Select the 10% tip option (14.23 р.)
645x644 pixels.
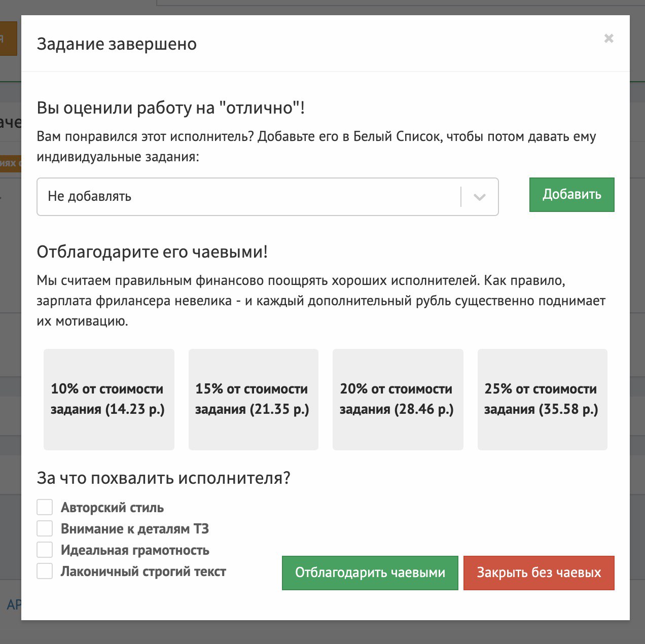coord(109,399)
